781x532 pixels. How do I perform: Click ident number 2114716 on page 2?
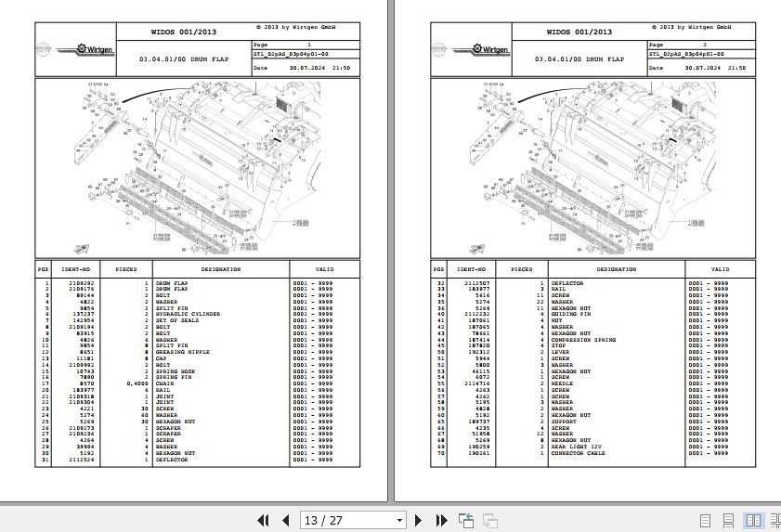[x=477, y=384]
